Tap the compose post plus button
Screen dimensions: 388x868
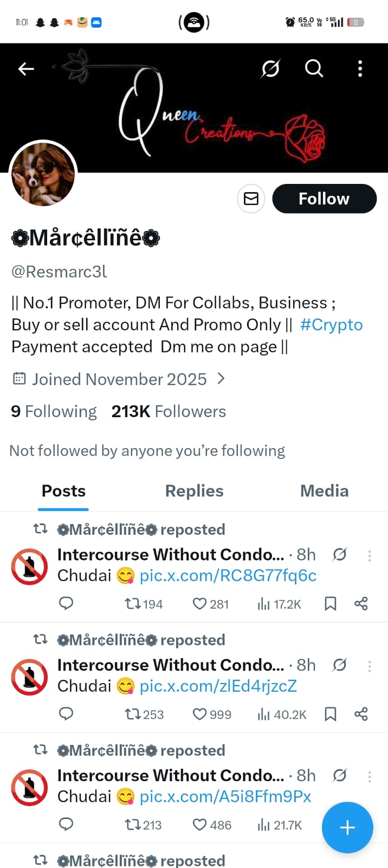pyautogui.click(x=347, y=827)
